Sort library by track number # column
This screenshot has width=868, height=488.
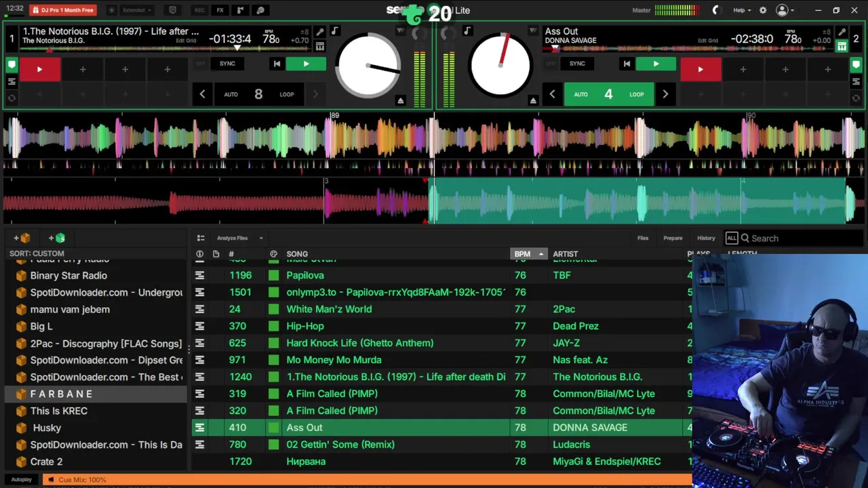231,254
